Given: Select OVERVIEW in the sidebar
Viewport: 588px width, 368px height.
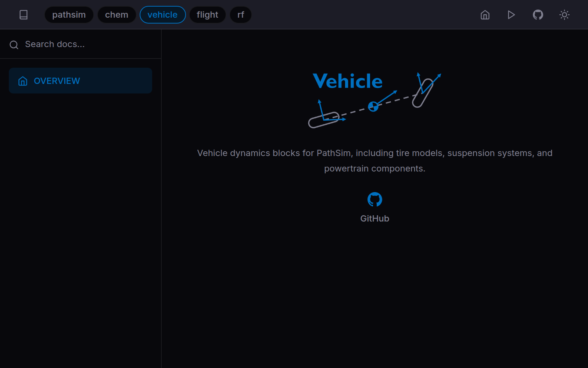Looking at the screenshot, I should 57,81.
